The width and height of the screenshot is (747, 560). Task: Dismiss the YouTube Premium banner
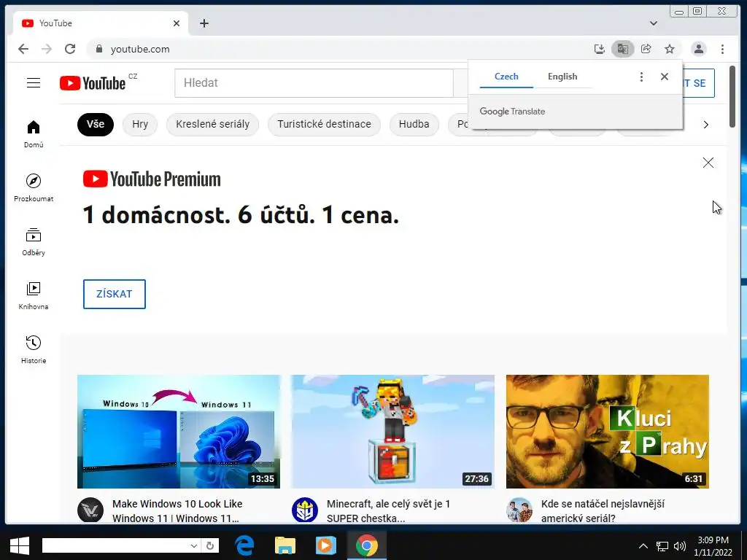[x=708, y=163]
